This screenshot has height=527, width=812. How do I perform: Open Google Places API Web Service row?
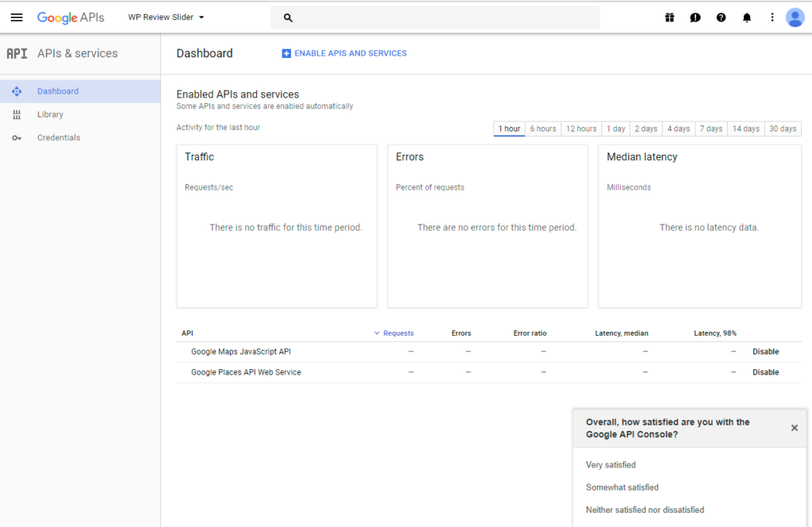coord(246,372)
